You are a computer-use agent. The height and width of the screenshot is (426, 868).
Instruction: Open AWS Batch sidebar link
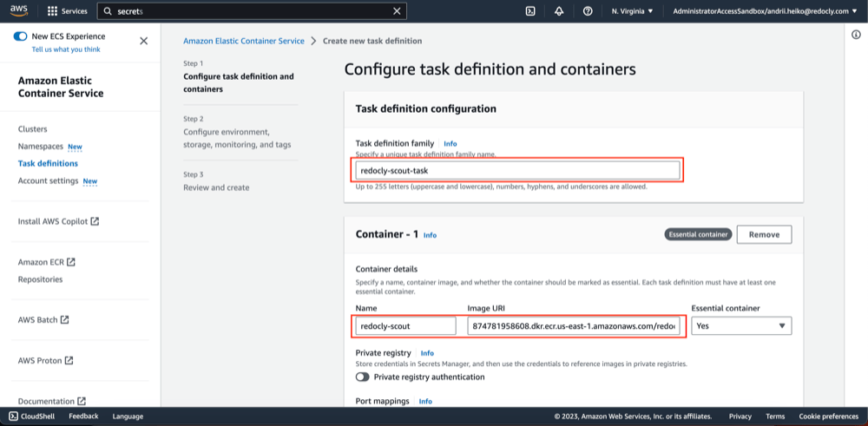(38, 319)
